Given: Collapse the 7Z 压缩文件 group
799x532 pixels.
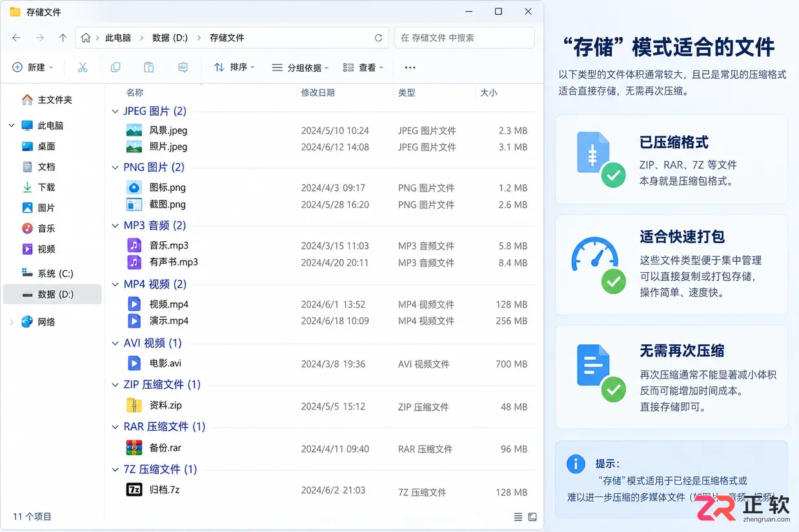Looking at the screenshot, I should (116, 469).
